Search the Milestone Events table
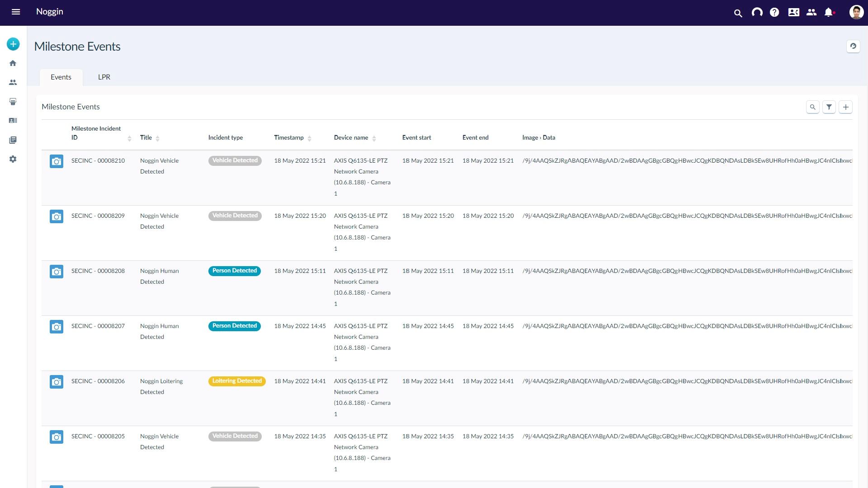Screen dimensions: 868x488 [812, 107]
